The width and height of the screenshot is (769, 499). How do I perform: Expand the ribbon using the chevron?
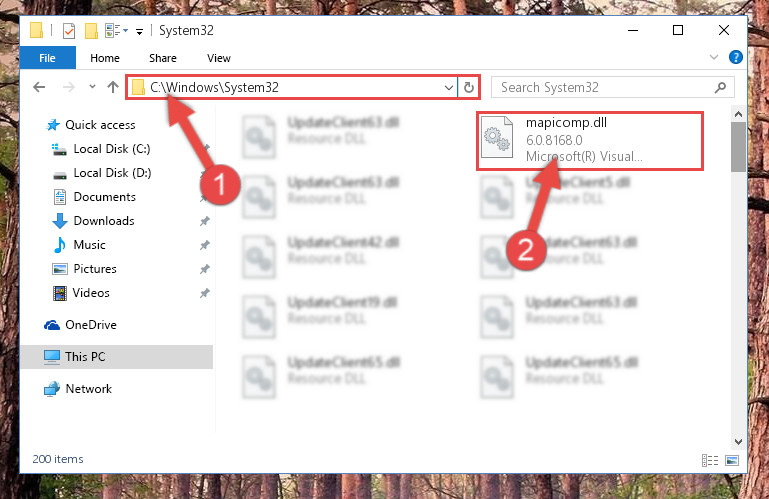pos(714,57)
